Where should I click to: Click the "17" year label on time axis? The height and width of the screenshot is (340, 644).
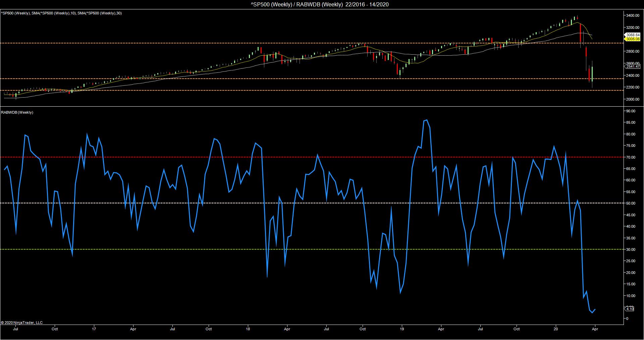point(94,329)
